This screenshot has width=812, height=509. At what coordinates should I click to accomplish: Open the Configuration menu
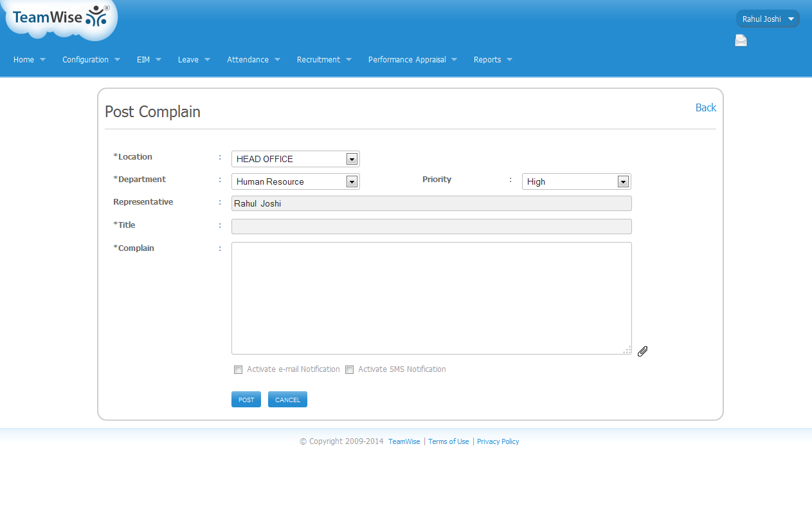pos(91,60)
